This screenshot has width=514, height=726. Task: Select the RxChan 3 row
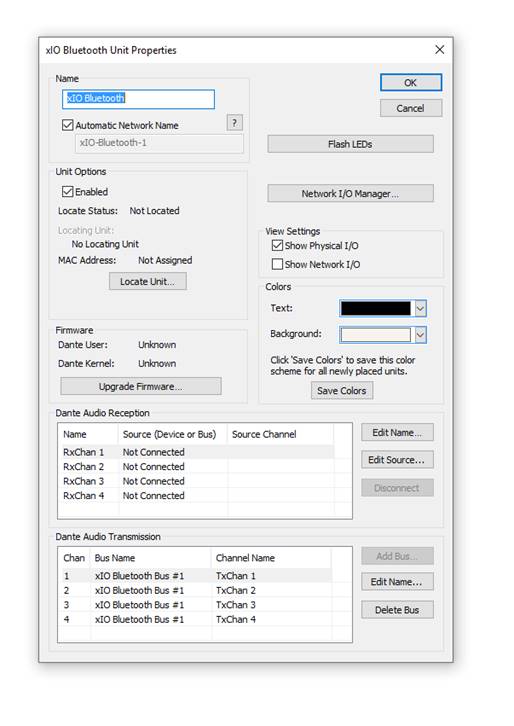coord(198,481)
